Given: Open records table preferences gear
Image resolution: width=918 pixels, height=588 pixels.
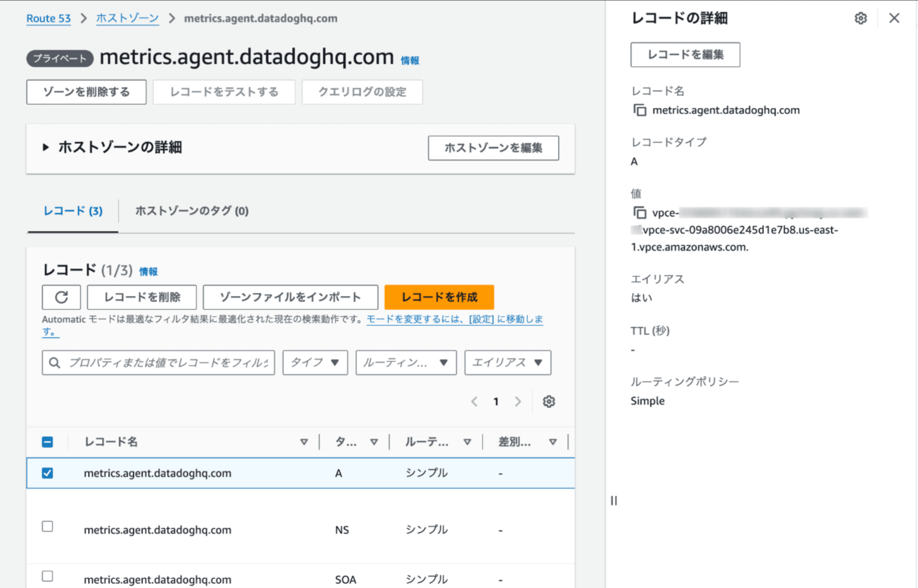Looking at the screenshot, I should click(549, 402).
